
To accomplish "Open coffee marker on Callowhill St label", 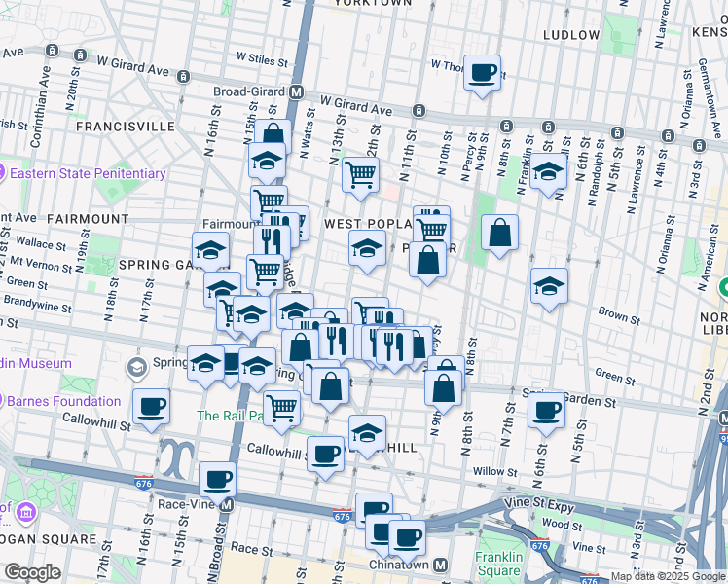I will pos(325,456).
